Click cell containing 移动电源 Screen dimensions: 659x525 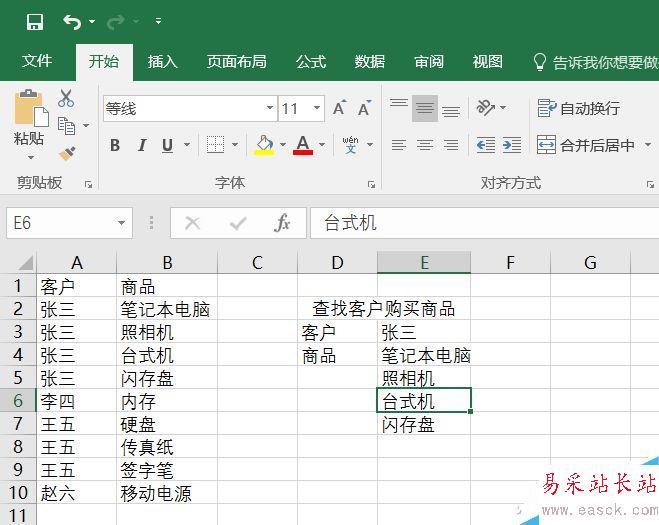(x=166, y=493)
